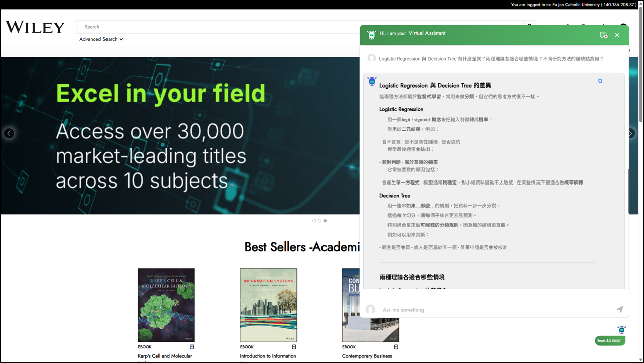
Task: Click the logged-in Fu Jen Catholic University text
Action: tap(574, 5)
